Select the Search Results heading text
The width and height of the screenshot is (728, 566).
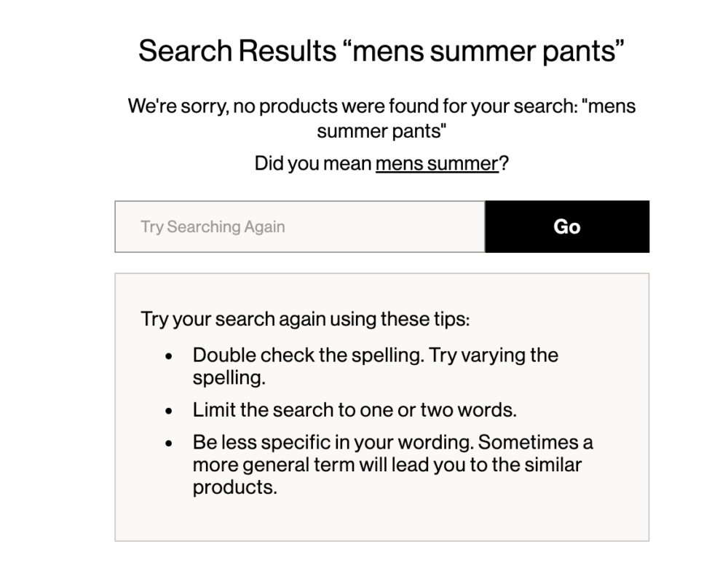tap(381, 50)
